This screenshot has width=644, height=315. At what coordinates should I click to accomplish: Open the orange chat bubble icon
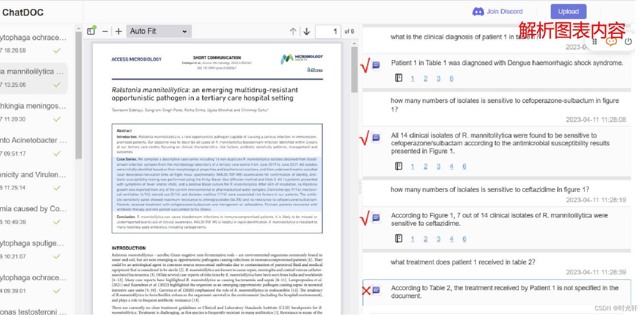[x=611, y=42]
